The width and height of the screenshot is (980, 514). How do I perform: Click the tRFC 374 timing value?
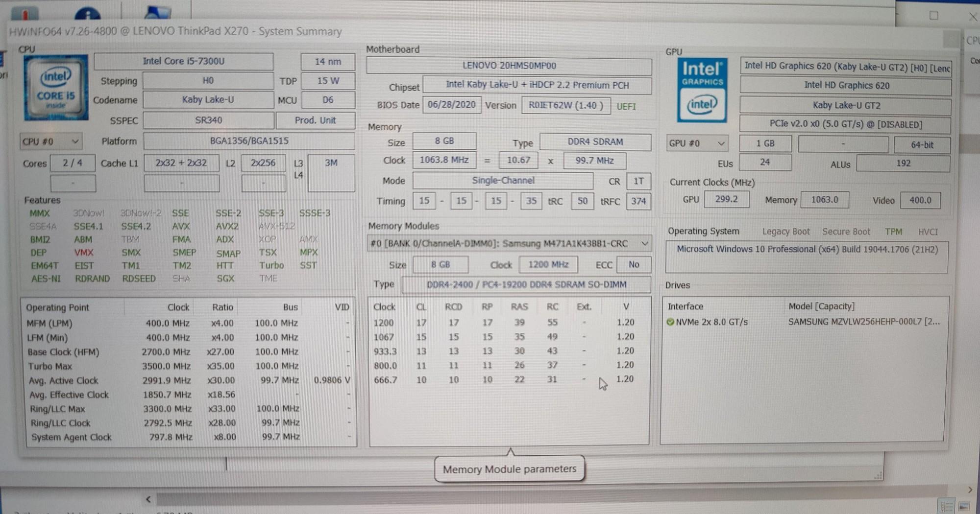pyautogui.click(x=638, y=201)
